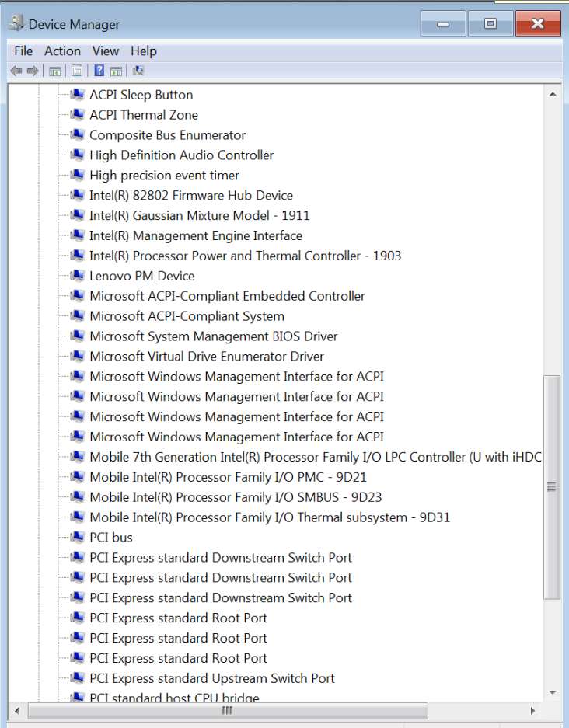Click the icon beside PCI bus
Screen dimensions: 569x728
point(77,537)
